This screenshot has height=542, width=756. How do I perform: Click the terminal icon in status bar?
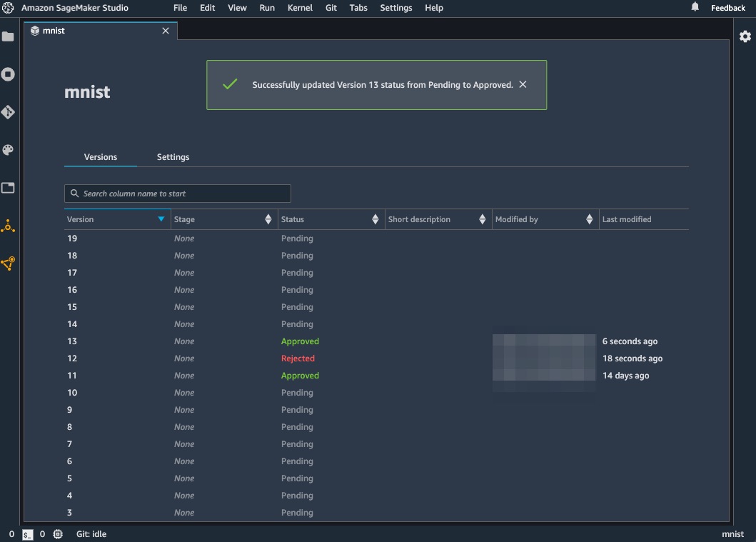[27, 534]
